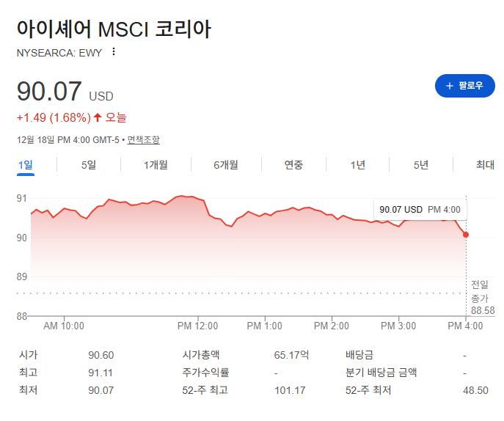504x421 pixels.
Task: Open the three-dot options menu beside EWY
Action: tap(114, 52)
